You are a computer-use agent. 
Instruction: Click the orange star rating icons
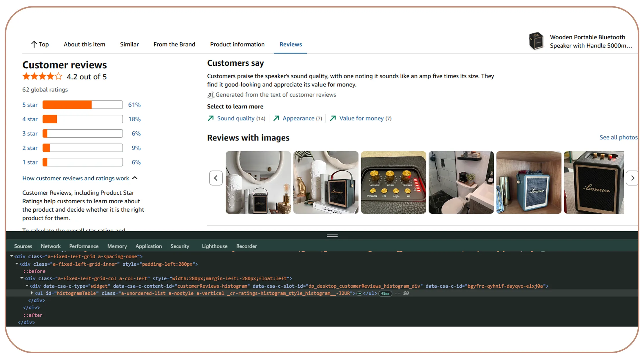pyautogui.click(x=43, y=77)
